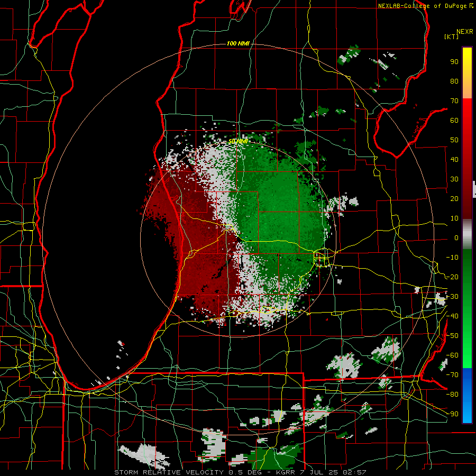The width and height of the screenshot is (476, 476).
Task: Click the 02:57 time stamp in the caption
Action: 354,472
